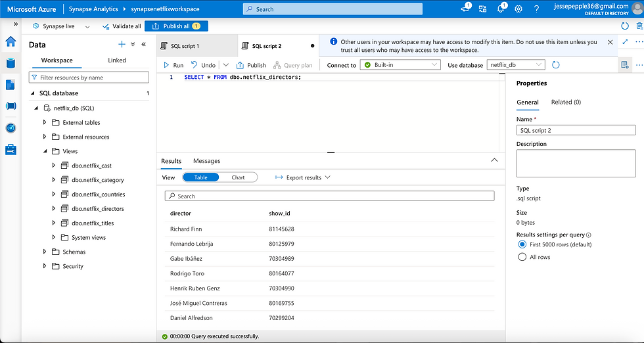Collapse the Data panel
Viewport: 644px width, 343px height.
(144, 45)
